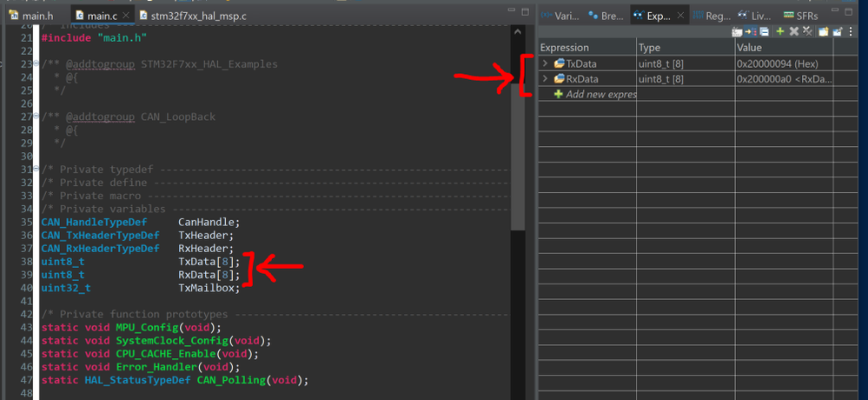Minimize the editor area

click(513, 10)
